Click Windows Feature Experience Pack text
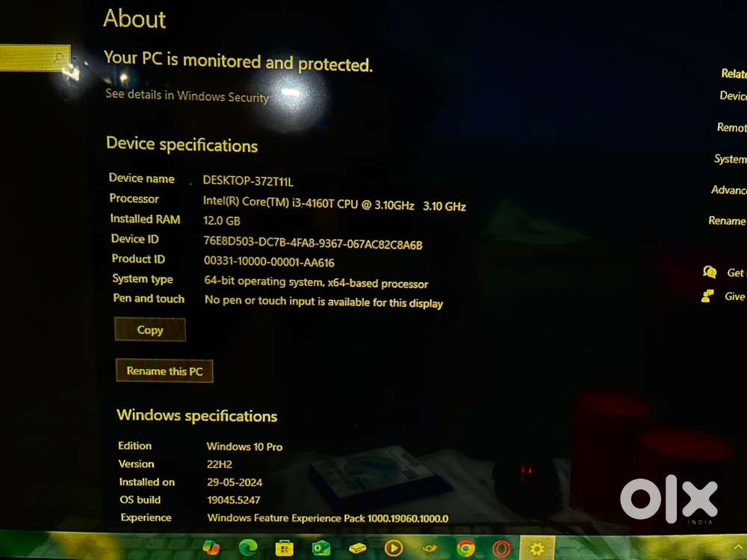The width and height of the screenshot is (747, 560). point(328,518)
